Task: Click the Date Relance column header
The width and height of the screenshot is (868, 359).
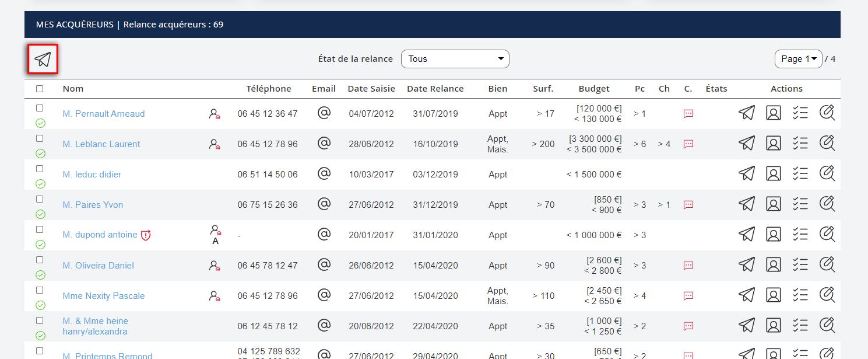Action: tap(435, 89)
